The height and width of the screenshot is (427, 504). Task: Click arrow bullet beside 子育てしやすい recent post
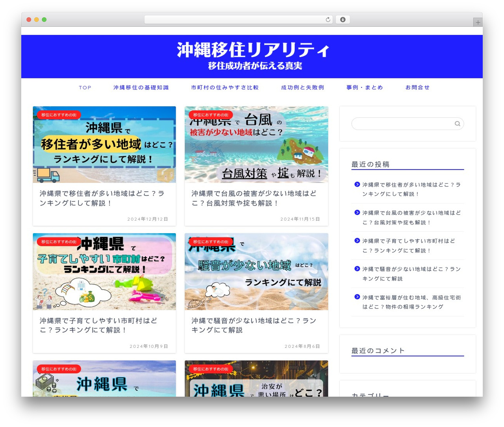coord(357,241)
